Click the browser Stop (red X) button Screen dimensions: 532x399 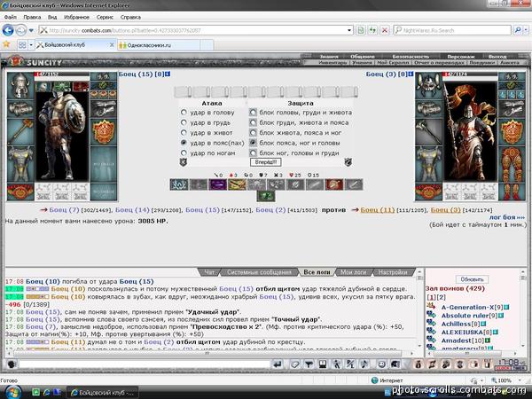click(x=385, y=30)
